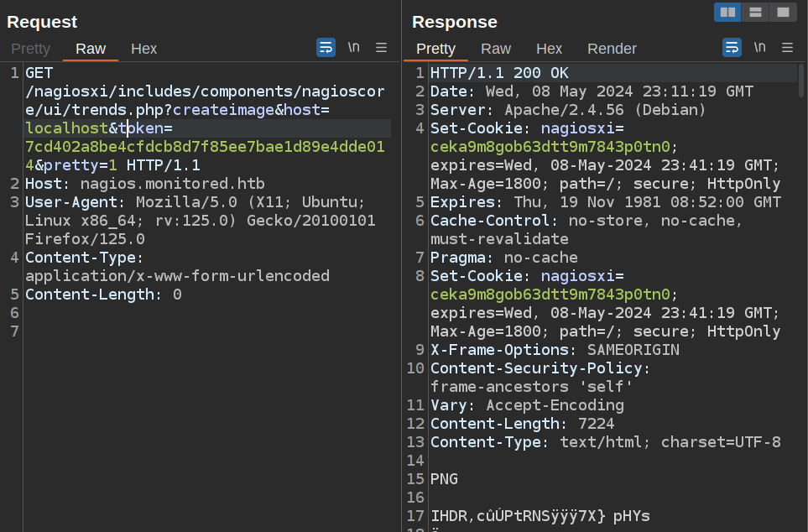Screen dimensions: 808x532
Task: Switch to side-by-side layout view
Action: coord(727,13)
